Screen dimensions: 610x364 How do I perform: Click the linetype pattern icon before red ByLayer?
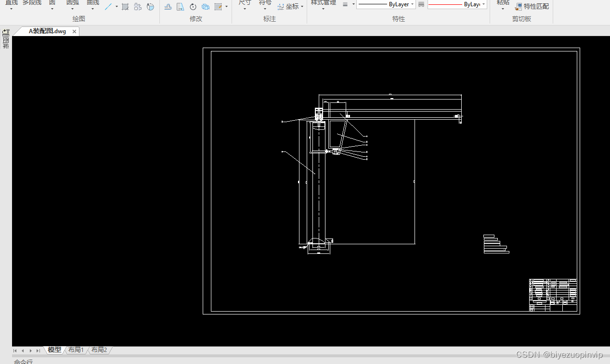tap(421, 4)
